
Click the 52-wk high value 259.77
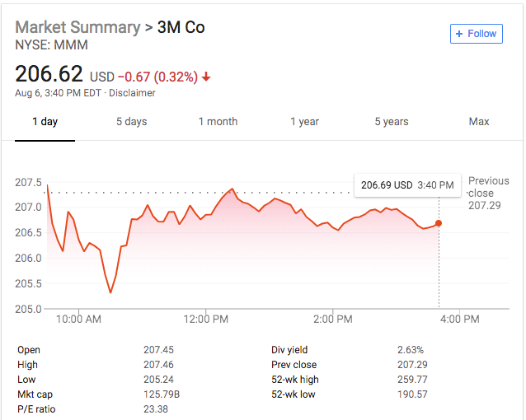pos(412,380)
